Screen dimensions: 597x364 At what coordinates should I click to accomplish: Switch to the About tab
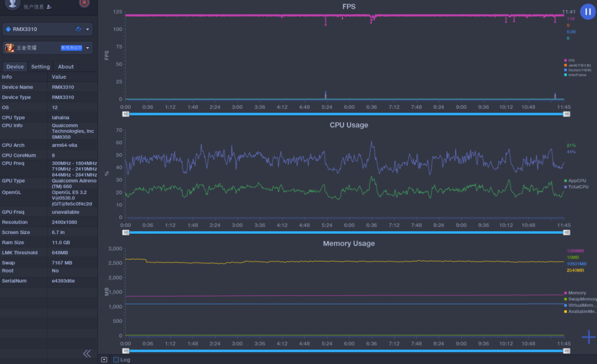[x=65, y=67]
